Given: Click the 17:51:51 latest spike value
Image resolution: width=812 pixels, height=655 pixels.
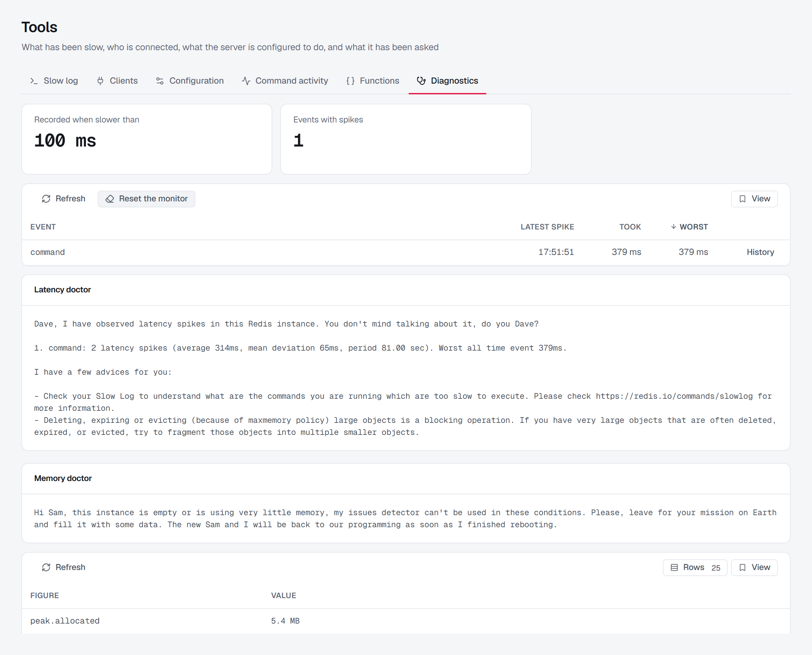Looking at the screenshot, I should point(556,252).
